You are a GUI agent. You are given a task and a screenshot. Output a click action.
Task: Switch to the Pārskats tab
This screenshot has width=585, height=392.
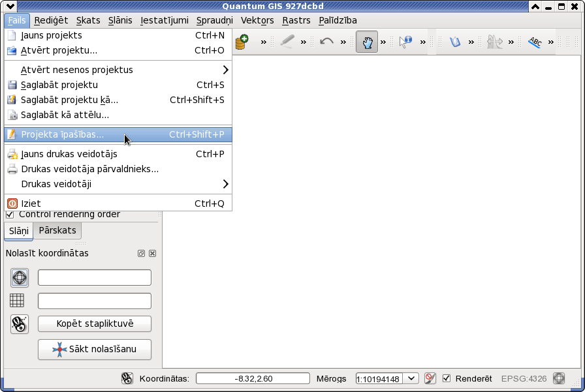(x=57, y=230)
